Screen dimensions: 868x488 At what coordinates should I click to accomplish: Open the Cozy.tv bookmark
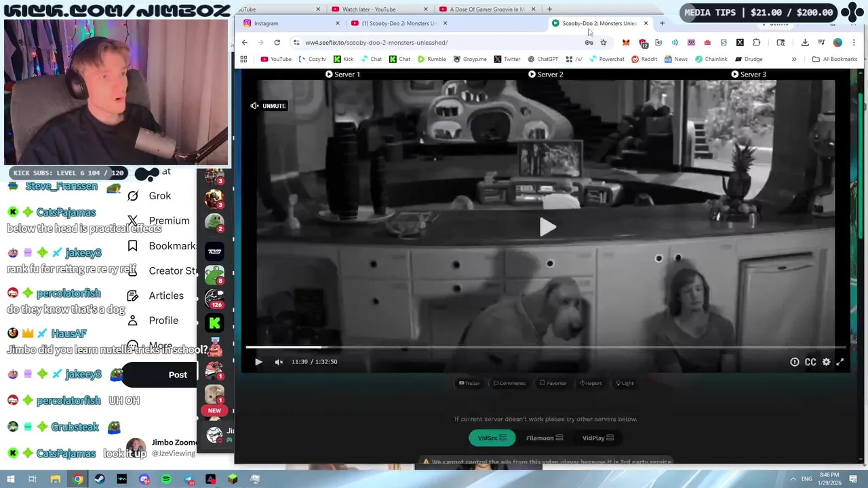click(x=313, y=59)
